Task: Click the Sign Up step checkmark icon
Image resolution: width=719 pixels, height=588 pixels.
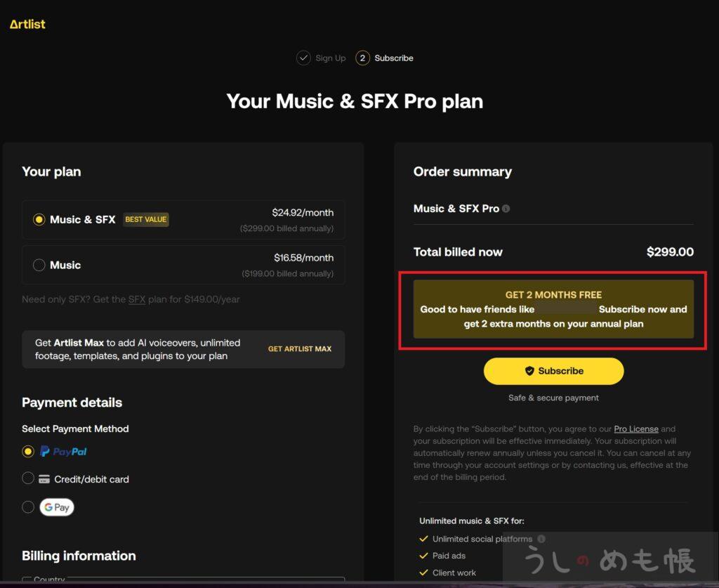Action: [x=303, y=58]
